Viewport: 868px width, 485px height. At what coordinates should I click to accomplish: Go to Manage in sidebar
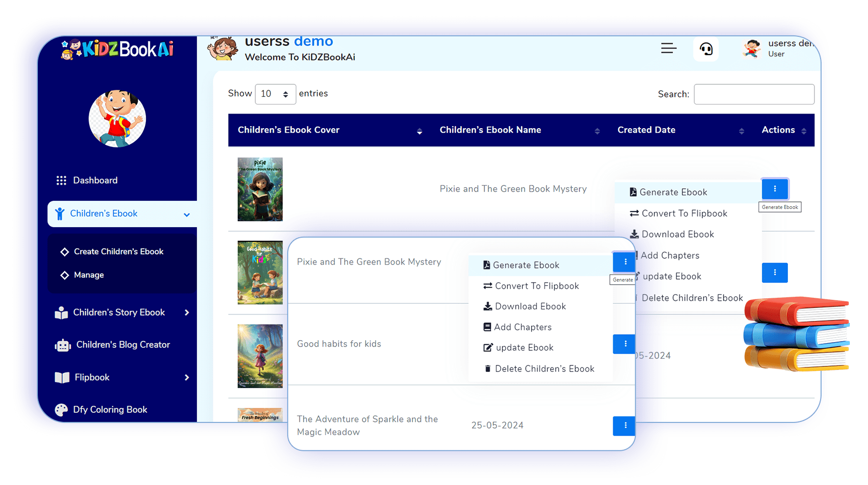pyautogui.click(x=89, y=275)
